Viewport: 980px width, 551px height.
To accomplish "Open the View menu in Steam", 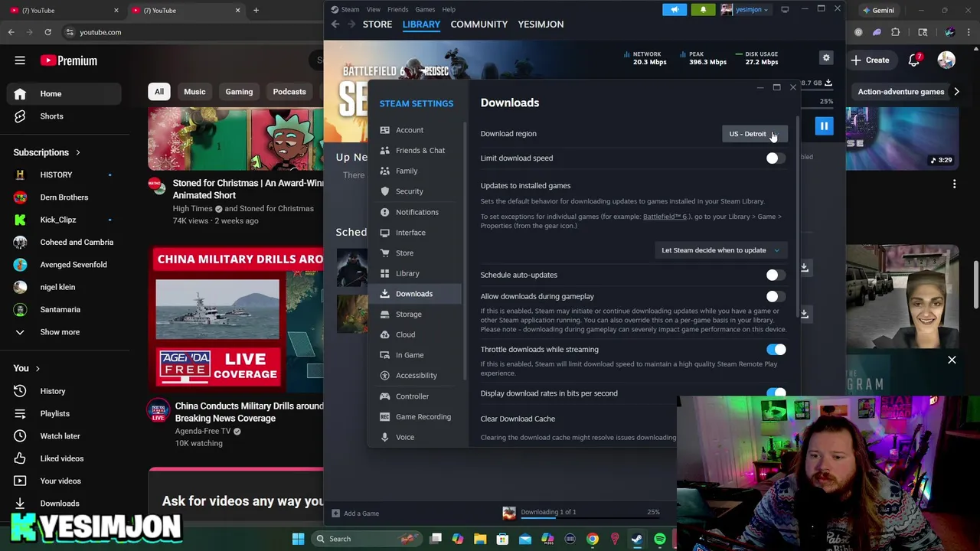I will [x=374, y=10].
